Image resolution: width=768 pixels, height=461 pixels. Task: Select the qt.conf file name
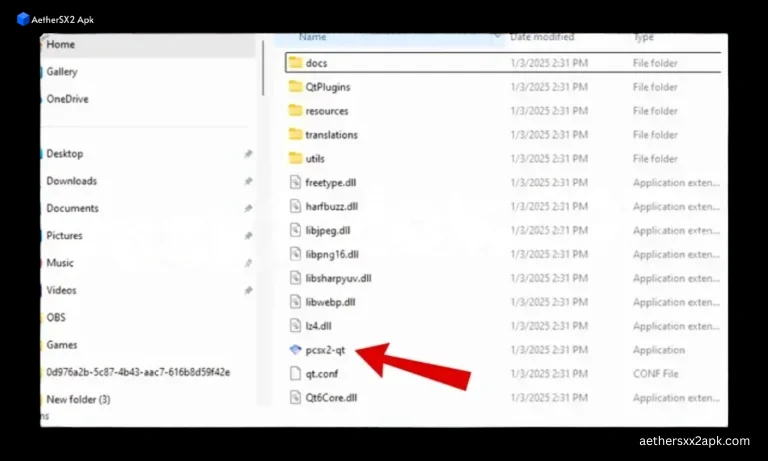tap(322, 374)
